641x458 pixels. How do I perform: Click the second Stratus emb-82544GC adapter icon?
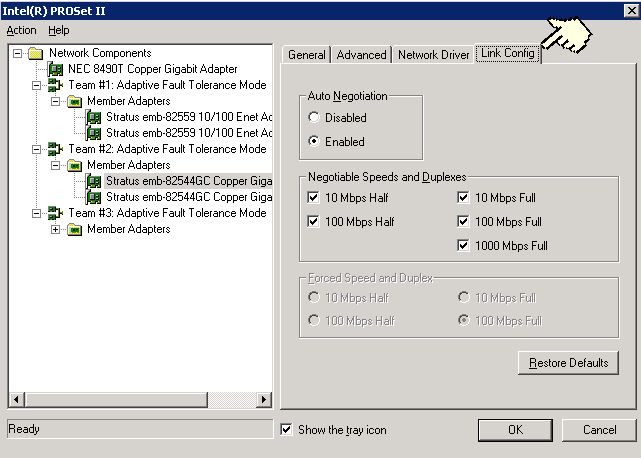tap(94, 197)
